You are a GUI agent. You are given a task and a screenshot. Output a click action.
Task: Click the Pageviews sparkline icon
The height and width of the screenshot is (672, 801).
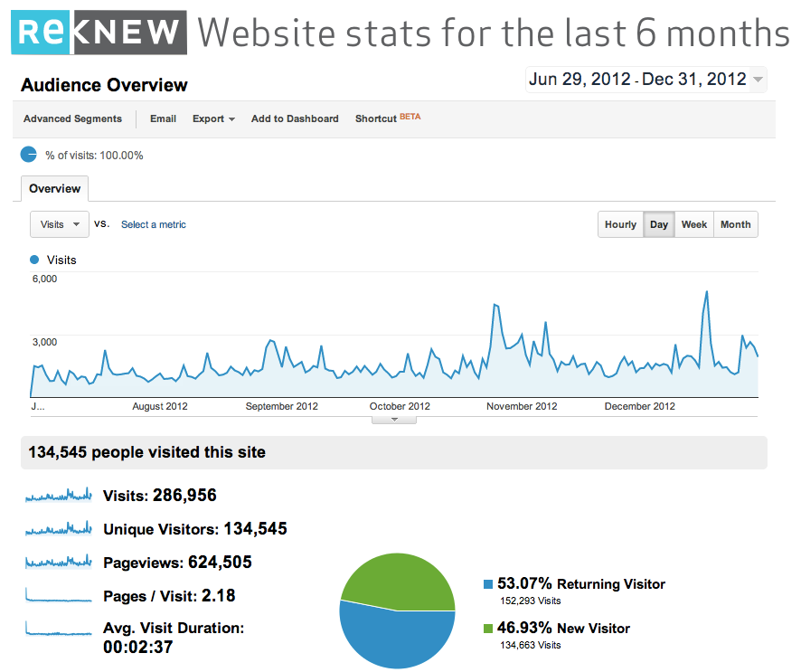pos(59,562)
